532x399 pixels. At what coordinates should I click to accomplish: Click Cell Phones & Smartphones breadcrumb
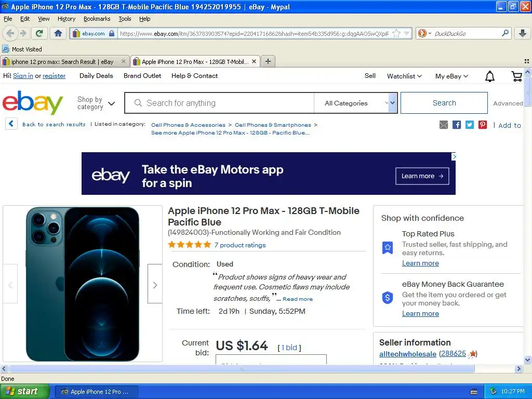click(x=273, y=125)
